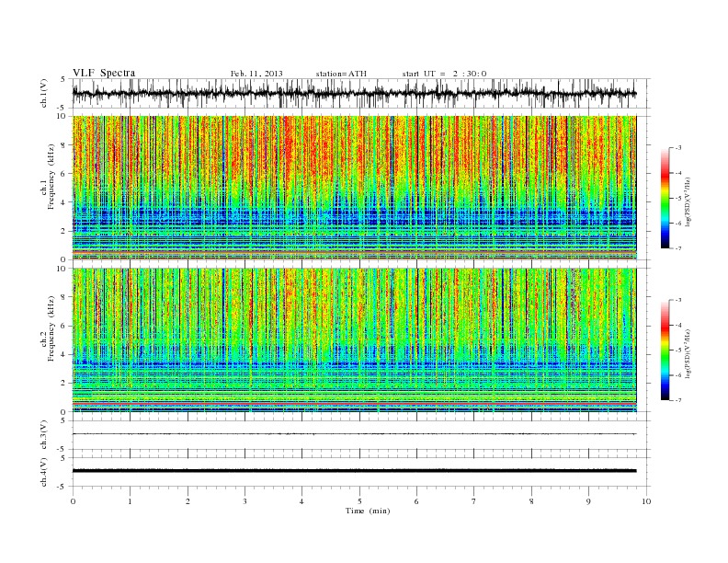Viewport: 728px width, 563px height.
Task: Click the ch.1 voltage waveform trace
Action: coord(354,93)
